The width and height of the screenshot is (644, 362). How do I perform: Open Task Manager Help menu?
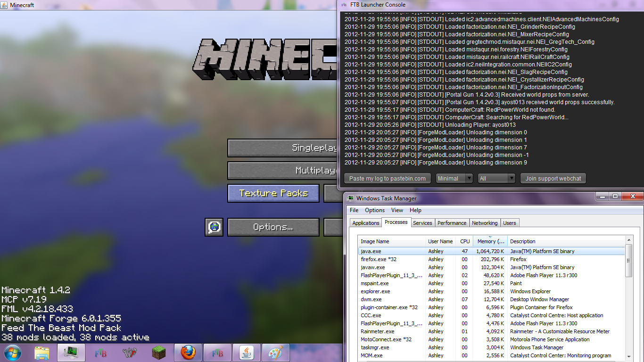[415, 210]
